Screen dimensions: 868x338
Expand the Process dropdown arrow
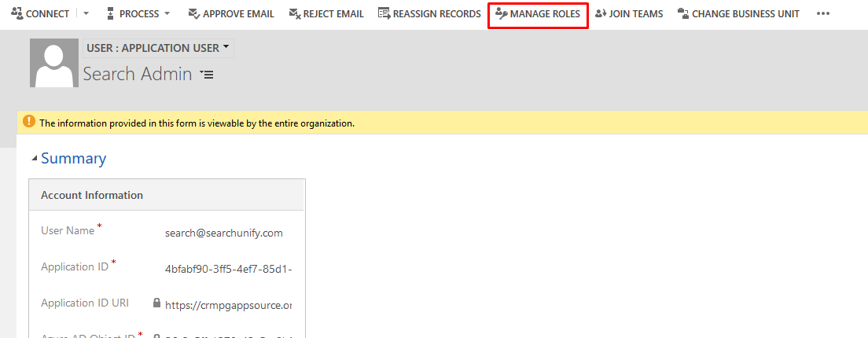coord(167,14)
